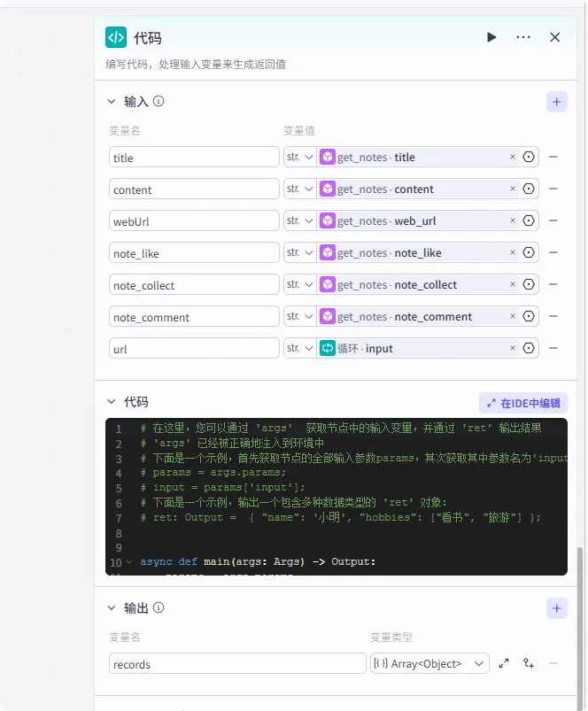Open variable selector for note_comment row
588x711 pixels.
coord(529,316)
